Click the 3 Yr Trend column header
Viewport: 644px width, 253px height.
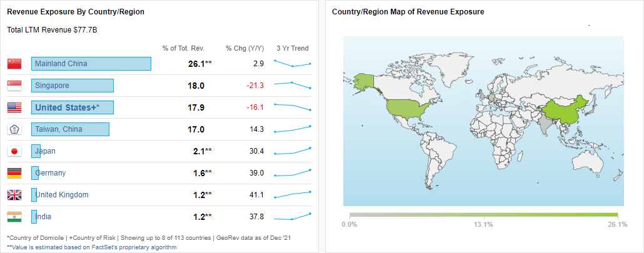[x=293, y=48]
